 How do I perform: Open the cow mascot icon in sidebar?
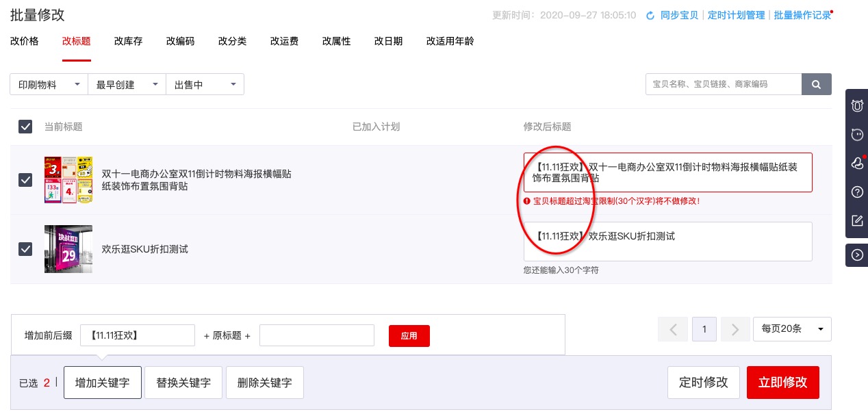click(x=857, y=106)
